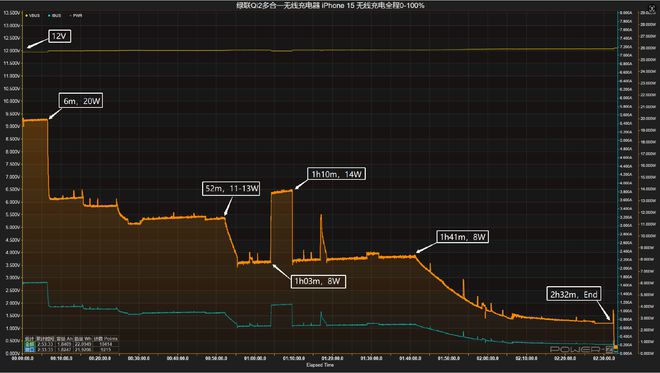Select the green row in the statistics table
660x373 pixels.
(x=72, y=344)
